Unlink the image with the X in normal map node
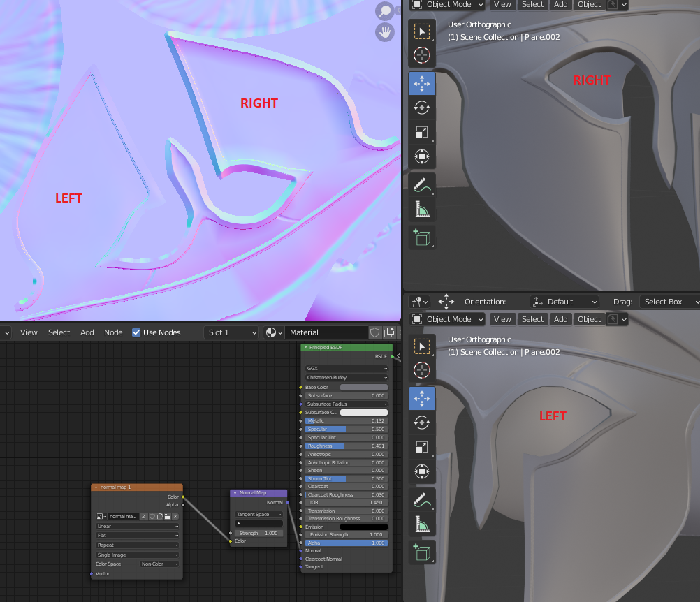 click(x=175, y=516)
